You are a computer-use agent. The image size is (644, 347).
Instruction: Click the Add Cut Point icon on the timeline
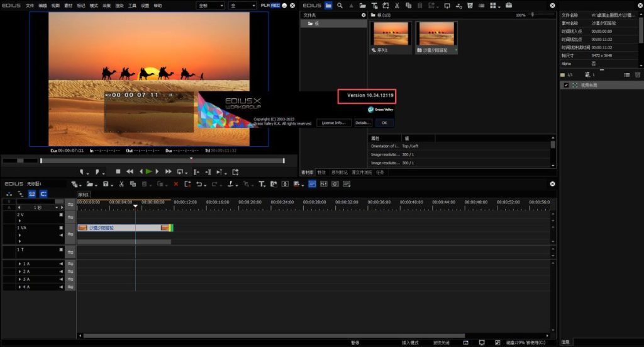coord(230,184)
